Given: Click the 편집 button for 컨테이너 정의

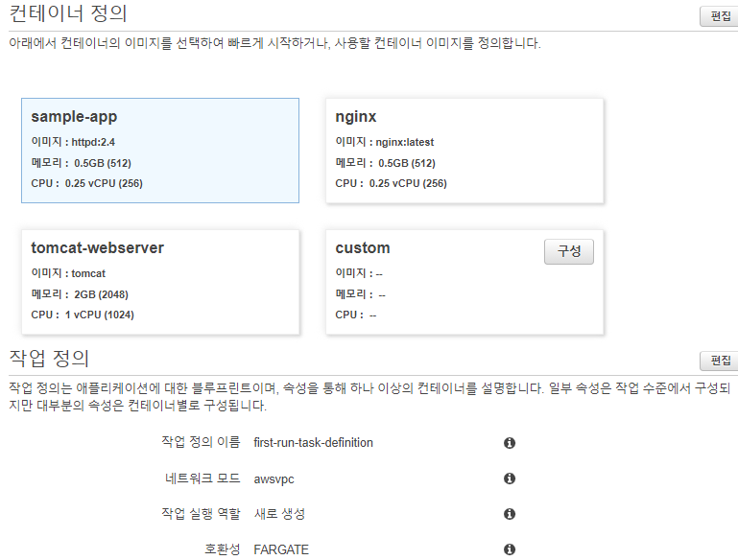Looking at the screenshot, I should pyautogui.click(x=720, y=16).
